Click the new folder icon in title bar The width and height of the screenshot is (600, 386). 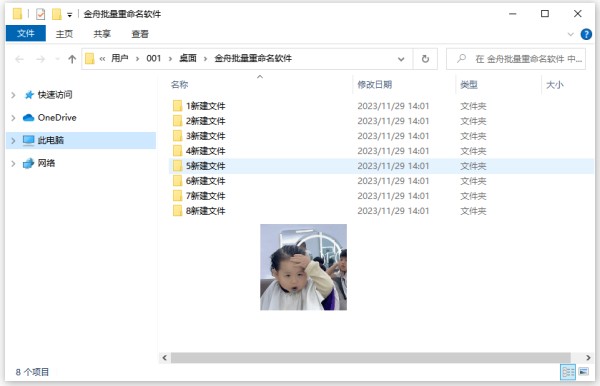(x=57, y=14)
